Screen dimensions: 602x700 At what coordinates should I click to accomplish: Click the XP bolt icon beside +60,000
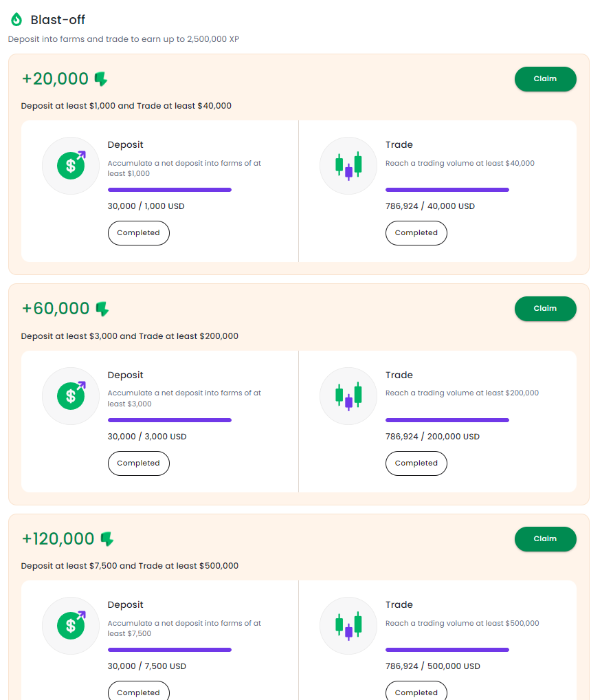[102, 309]
